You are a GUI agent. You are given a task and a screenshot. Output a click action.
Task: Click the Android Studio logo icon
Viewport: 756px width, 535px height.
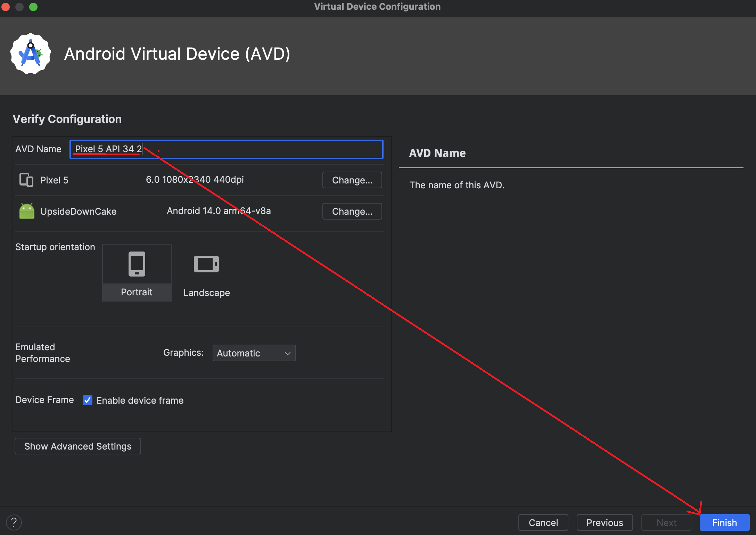(31, 54)
